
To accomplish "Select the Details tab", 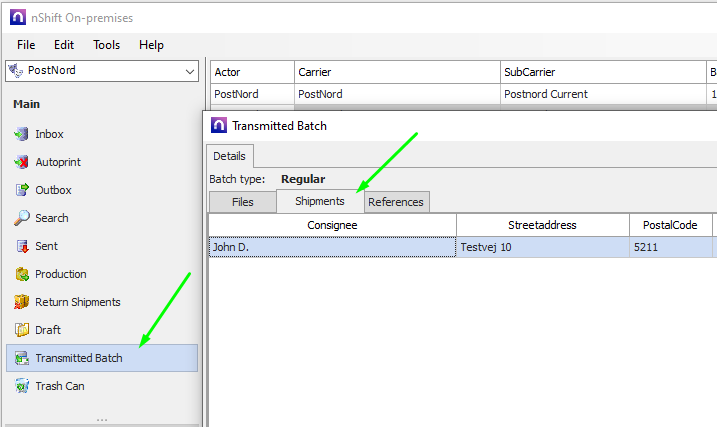I will coord(230,157).
